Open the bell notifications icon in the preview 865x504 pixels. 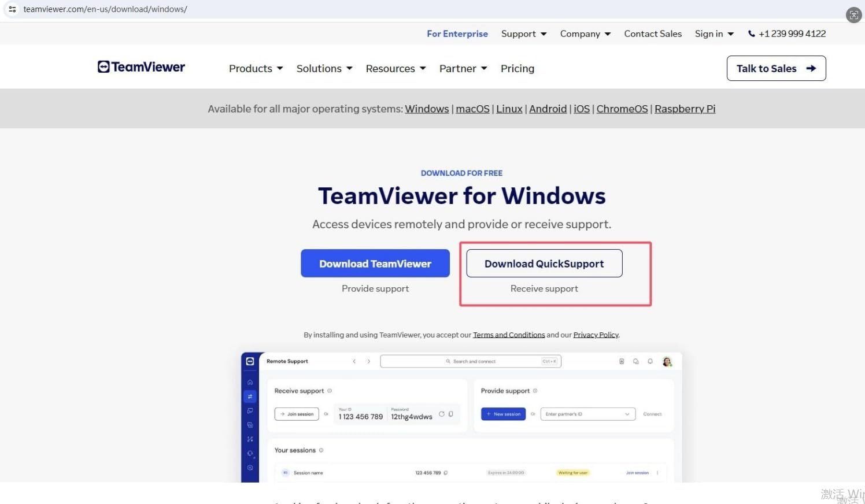coord(650,361)
